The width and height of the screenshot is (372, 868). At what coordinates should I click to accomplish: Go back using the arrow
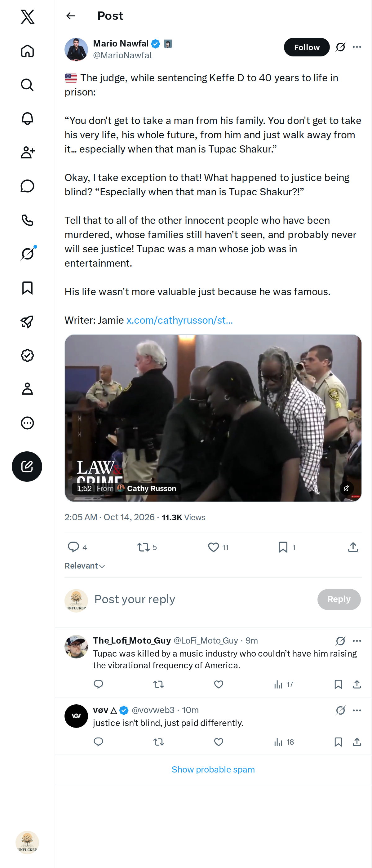coord(70,16)
